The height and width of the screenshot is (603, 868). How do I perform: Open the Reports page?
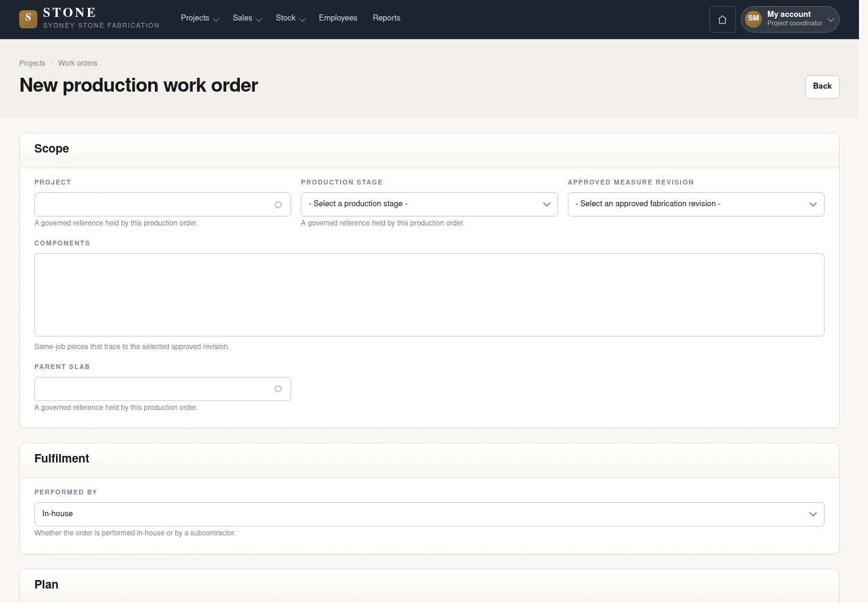[x=386, y=18]
